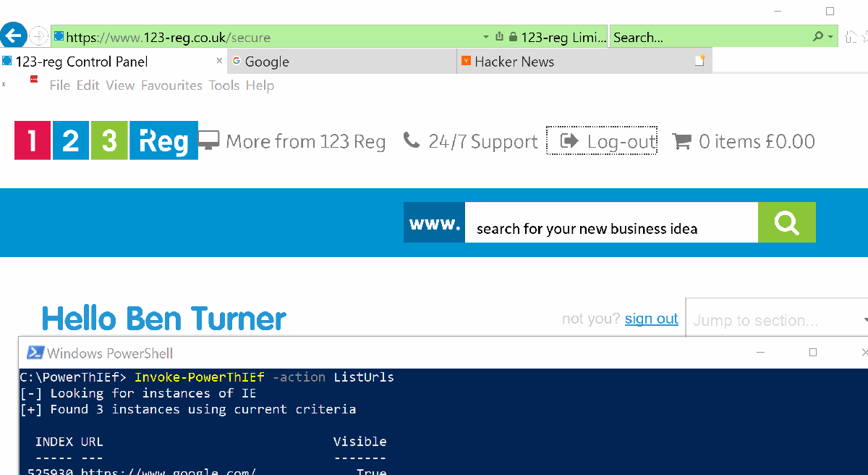Click the New Tab button after Hacker News
This screenshot has width=868, height=475.
(x=699, y=62)
